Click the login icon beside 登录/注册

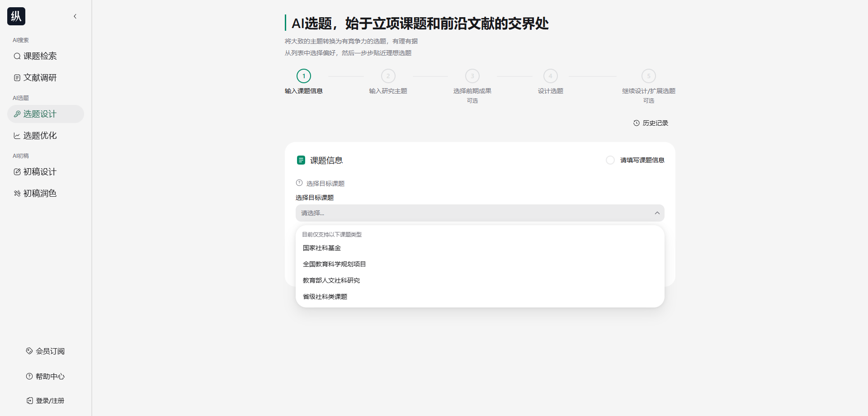[x=30, y=401]
